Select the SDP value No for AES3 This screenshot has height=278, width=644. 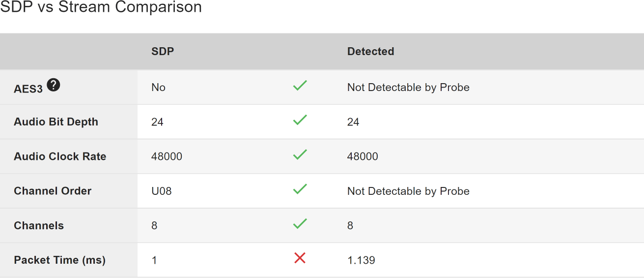point(158,88)
